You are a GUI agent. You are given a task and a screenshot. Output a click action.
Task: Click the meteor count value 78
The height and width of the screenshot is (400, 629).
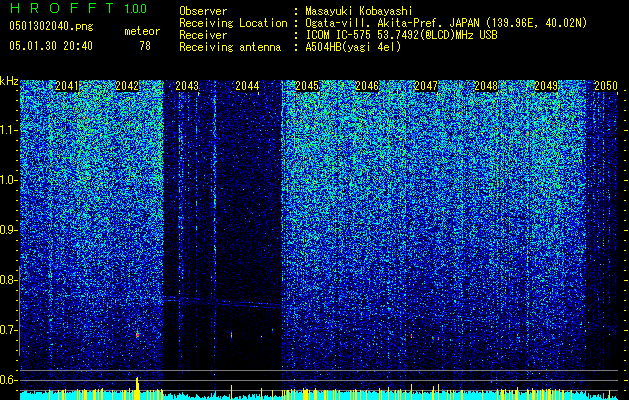pos(145,46)
